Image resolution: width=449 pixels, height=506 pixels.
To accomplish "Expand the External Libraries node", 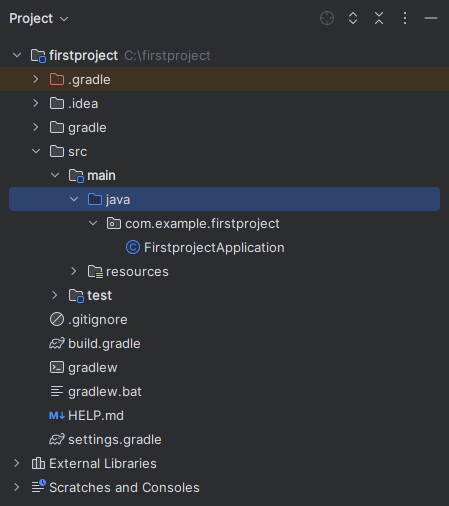I will (x=16, y=463).
